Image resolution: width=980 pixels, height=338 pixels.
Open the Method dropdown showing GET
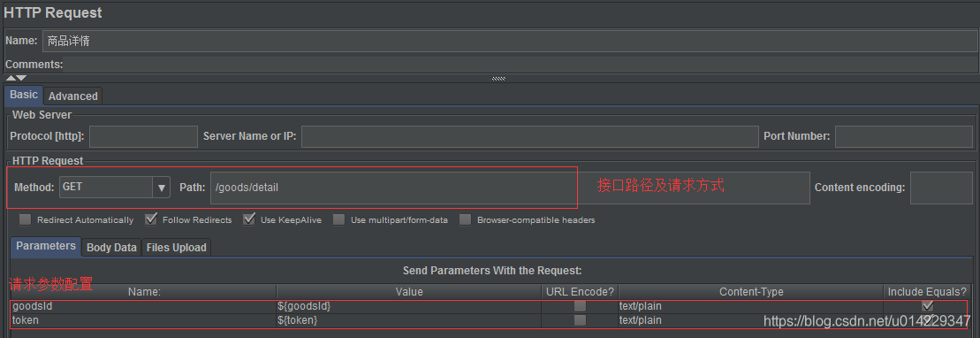[x=115, y=188]
